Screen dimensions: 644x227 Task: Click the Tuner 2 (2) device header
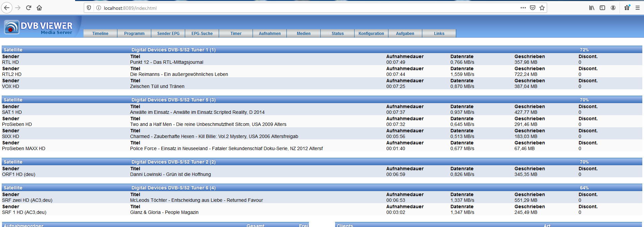[173, 162]
